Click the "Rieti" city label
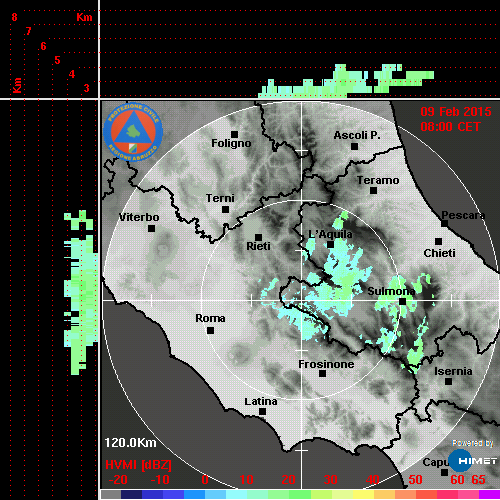The image size is (500, 500). pos(258,246)
